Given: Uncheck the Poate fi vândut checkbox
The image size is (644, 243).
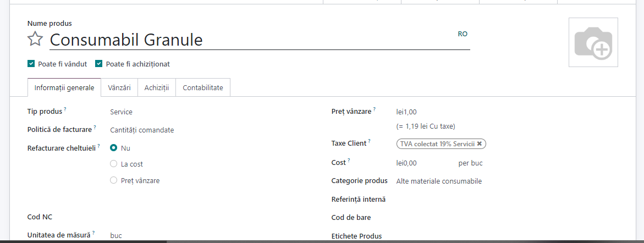Looking at the screenshot, I should tap(31, 64).
